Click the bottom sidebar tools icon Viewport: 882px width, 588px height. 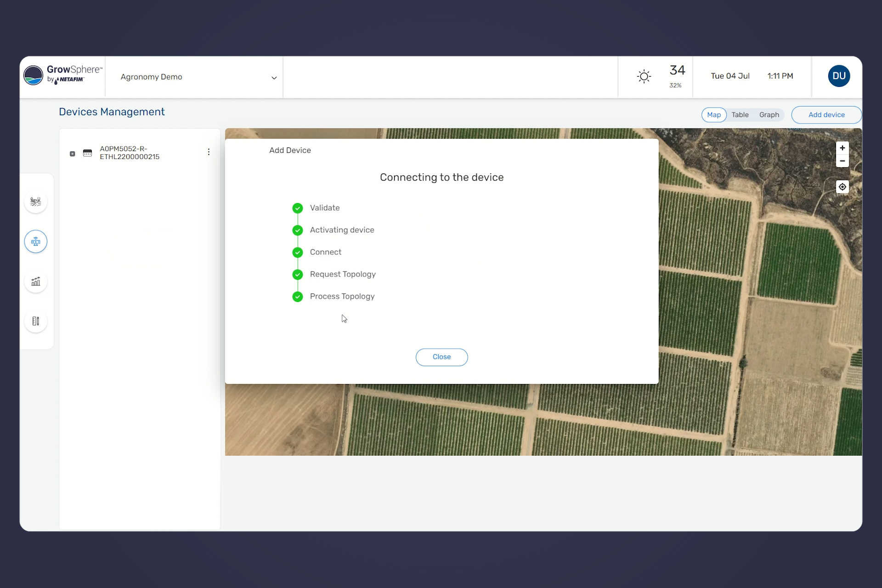[x=36, y=321]
